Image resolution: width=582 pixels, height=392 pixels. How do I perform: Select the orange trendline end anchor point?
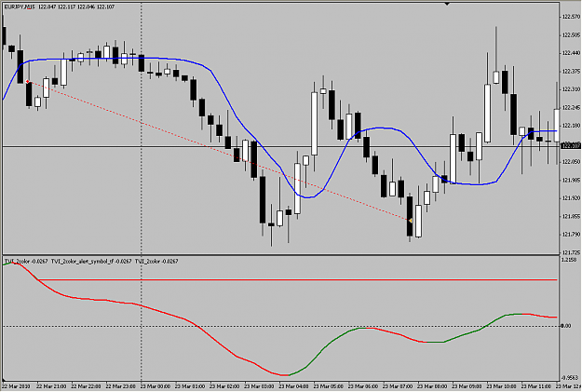(x=411, y=221)
